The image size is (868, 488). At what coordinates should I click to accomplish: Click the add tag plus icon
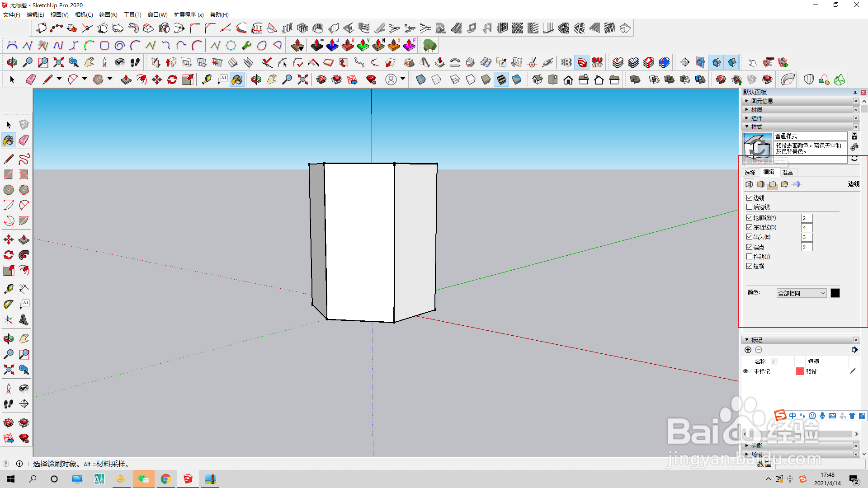[x=748, y=350]
